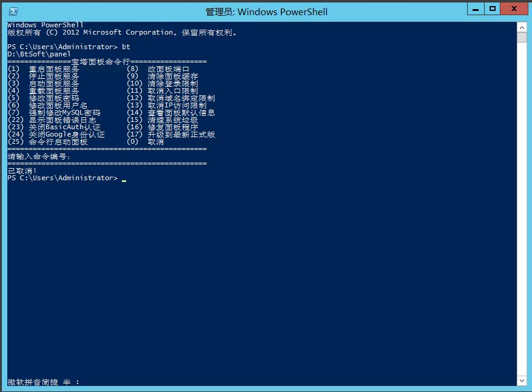Click option (16) 修复面板程序

point(163,127)
